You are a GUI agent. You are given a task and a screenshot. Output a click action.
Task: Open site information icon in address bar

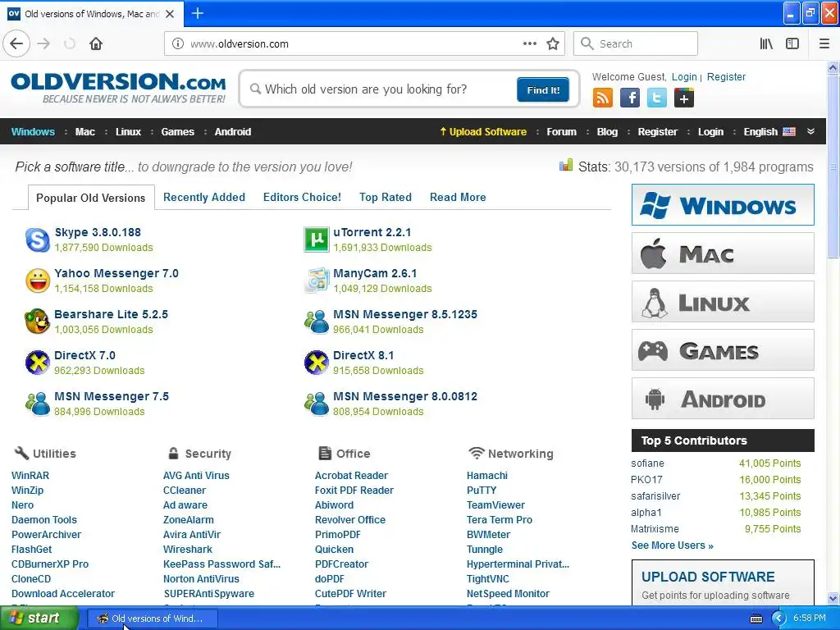click(177, 43)
